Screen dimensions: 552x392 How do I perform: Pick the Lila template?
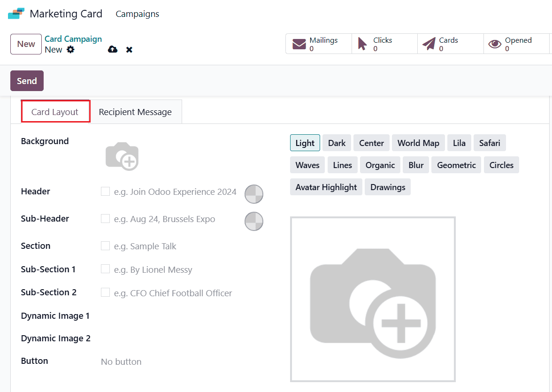tap(459, 143)
